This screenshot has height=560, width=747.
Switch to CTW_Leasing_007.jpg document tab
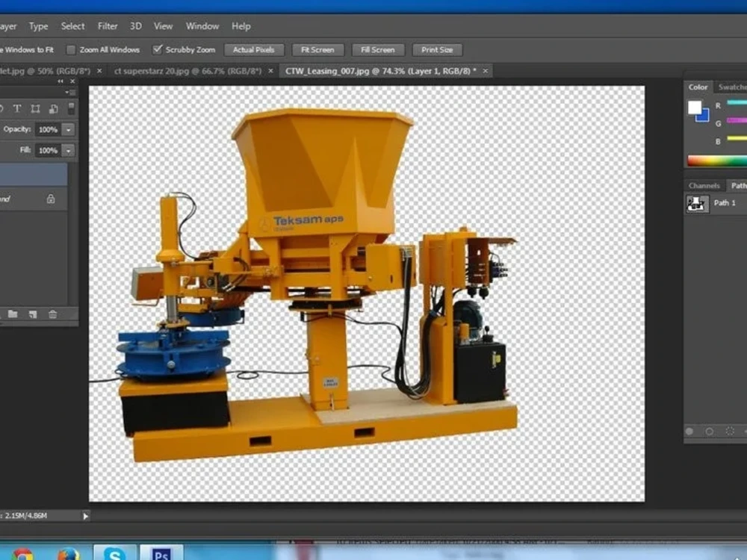pyautogui.click(x=380, y=71)
